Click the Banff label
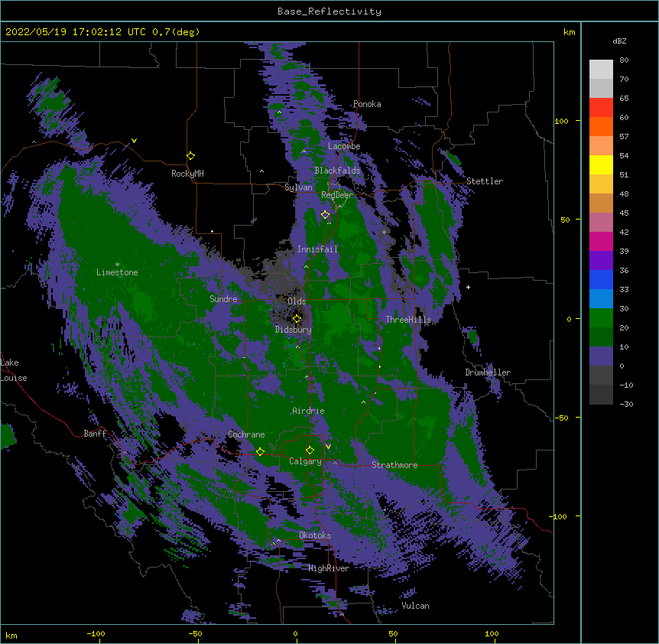The width and height of the screenshot is (659, 644). (96, 434)
